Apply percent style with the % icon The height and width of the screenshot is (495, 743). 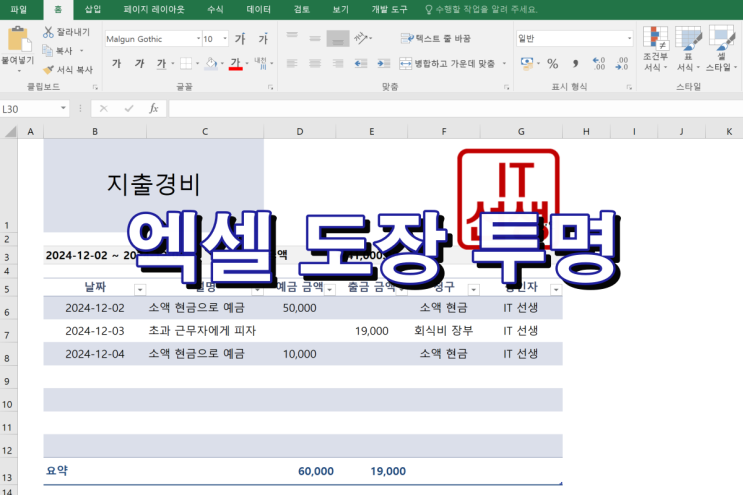click(x=552, y=64)
